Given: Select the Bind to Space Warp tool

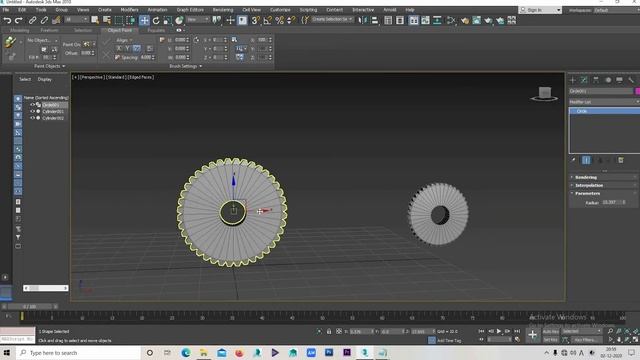Looking at the screenshot, I should click(x=56, y=20).
